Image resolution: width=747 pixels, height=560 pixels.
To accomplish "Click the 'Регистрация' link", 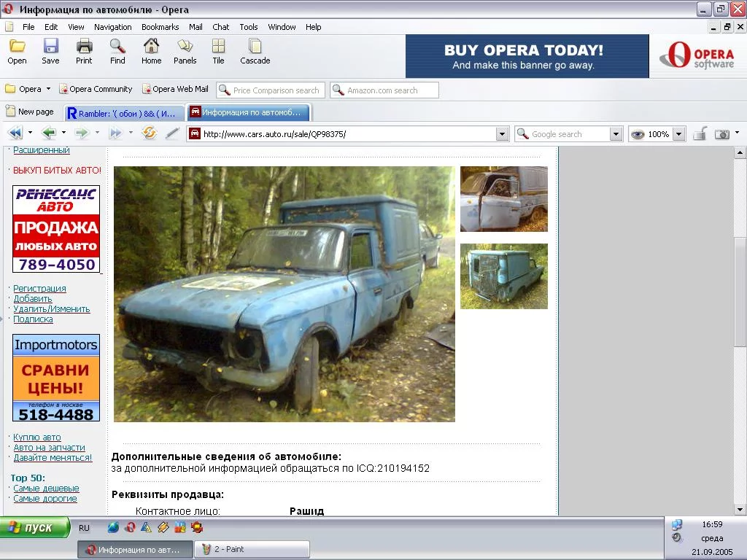I will tap(39, 289).
